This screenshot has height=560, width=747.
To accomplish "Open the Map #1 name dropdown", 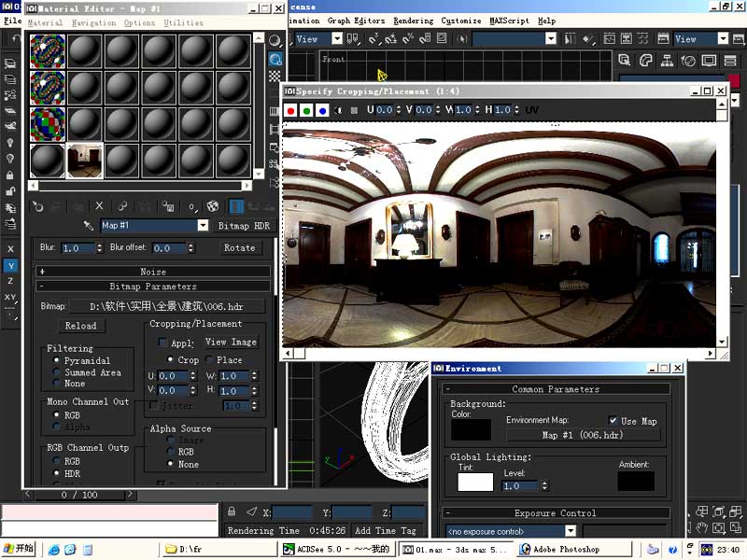I will (x=203, y=226).
